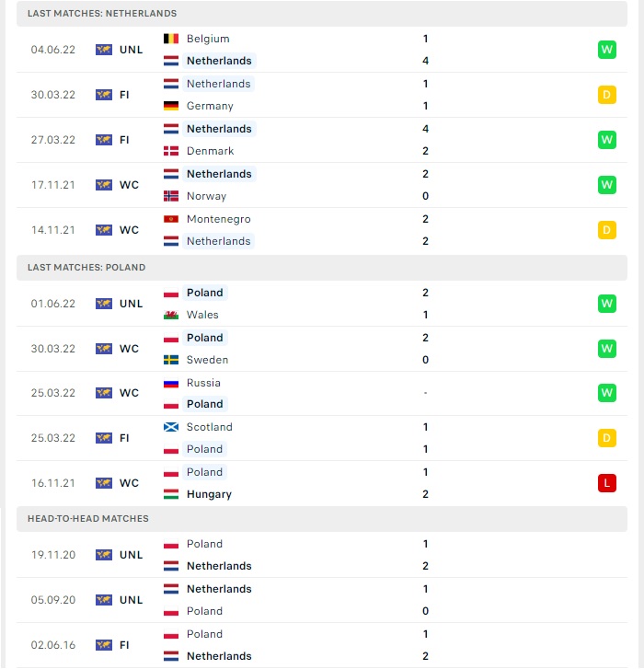The image size is (644, 669).
Task: Click the green W badge for Belgium vs Netherlands
Action: pos(606,50)
